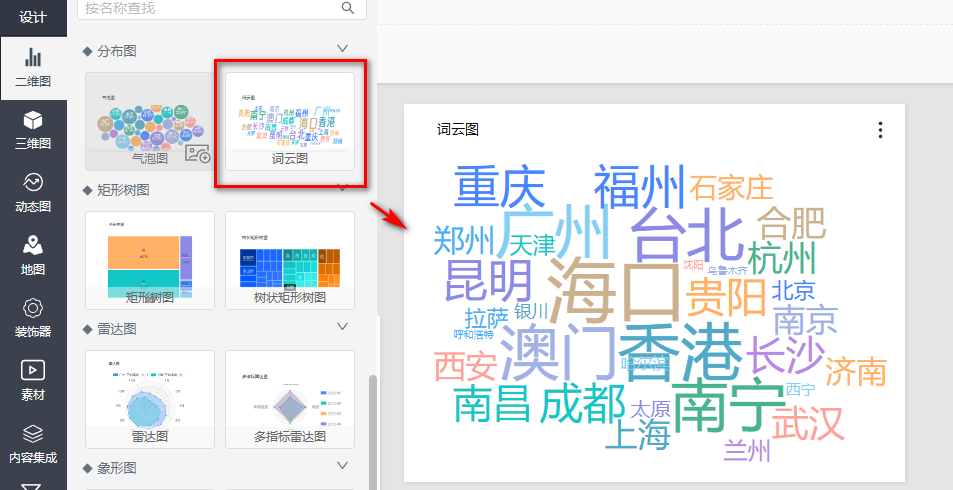Click the chart panel vertical scrollbar
The height and width of the screenshot is (490, 953).
[x=372, y=420]
